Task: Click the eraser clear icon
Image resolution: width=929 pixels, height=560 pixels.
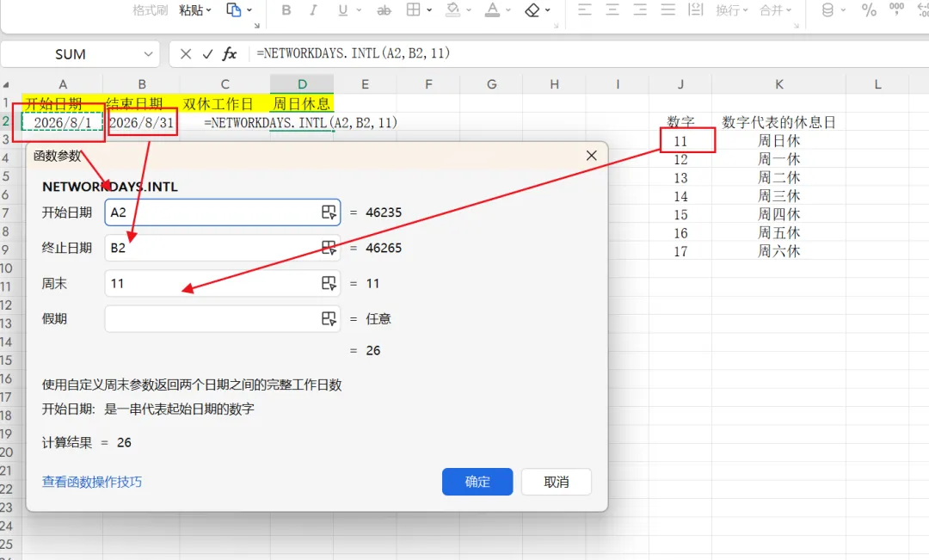Action: (532, 10)
